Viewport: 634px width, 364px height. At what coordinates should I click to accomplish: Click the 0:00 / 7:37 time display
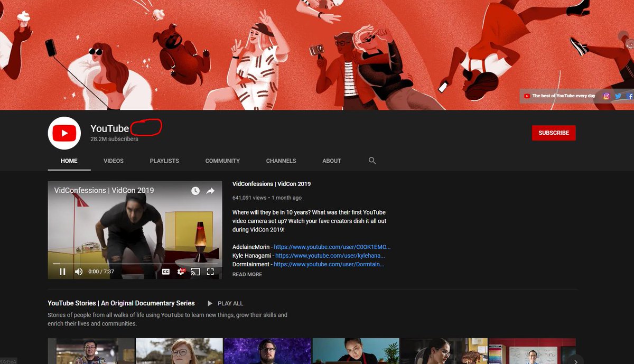coord(101,272)
